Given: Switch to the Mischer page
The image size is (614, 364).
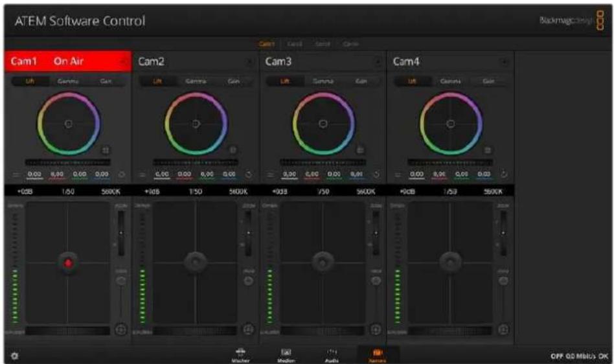Looking at the screenshot, I should pyautogui.click(x=240, y=355).
